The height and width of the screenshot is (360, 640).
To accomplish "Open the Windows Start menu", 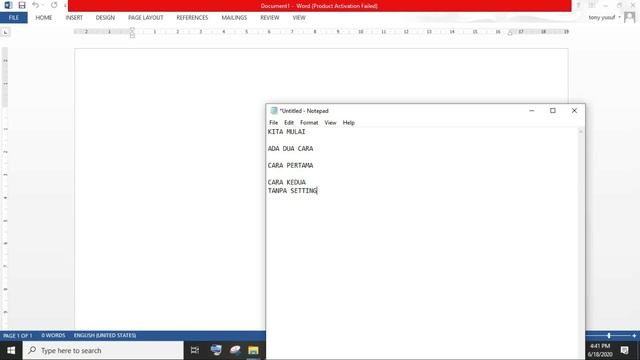I will pyautogui.click(x=11, y=350).
